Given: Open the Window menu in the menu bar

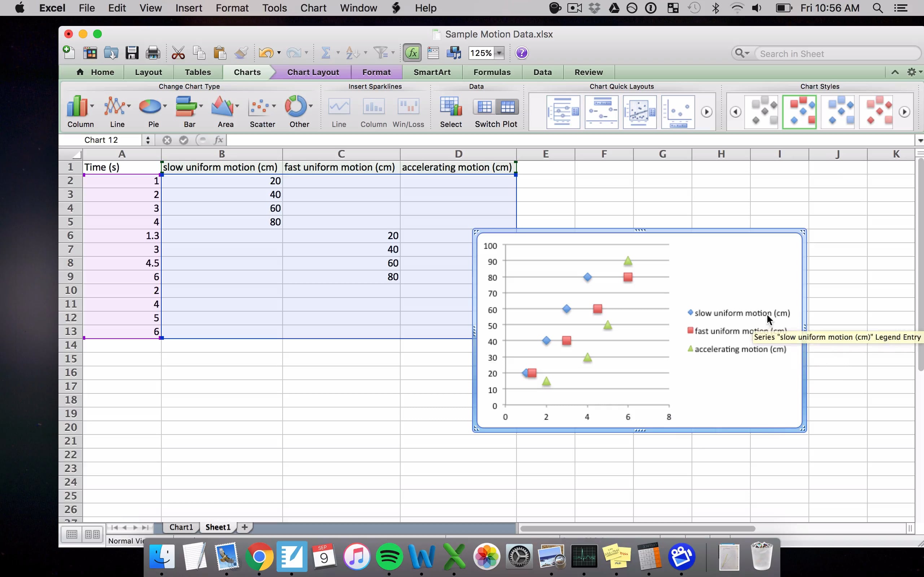Looking at the screenshot, I should click(x=357, y=8).
